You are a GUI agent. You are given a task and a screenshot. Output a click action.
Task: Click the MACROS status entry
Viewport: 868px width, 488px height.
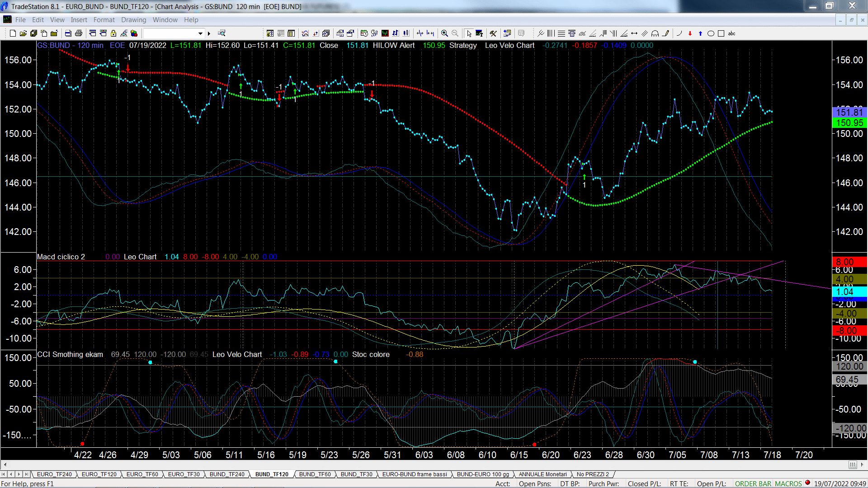click(788, 484)
